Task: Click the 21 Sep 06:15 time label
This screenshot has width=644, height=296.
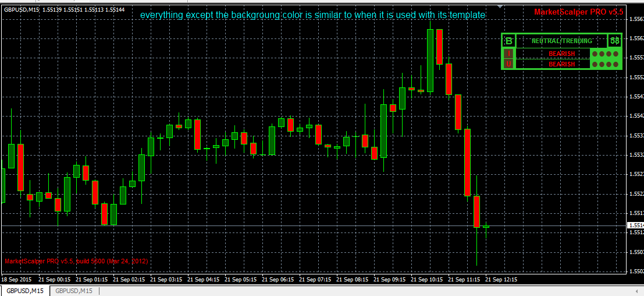Action: [x=277, y=279]
